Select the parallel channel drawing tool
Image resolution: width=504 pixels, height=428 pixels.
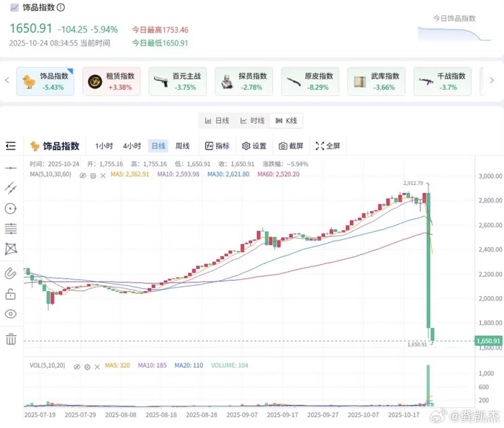coord(11,188)
